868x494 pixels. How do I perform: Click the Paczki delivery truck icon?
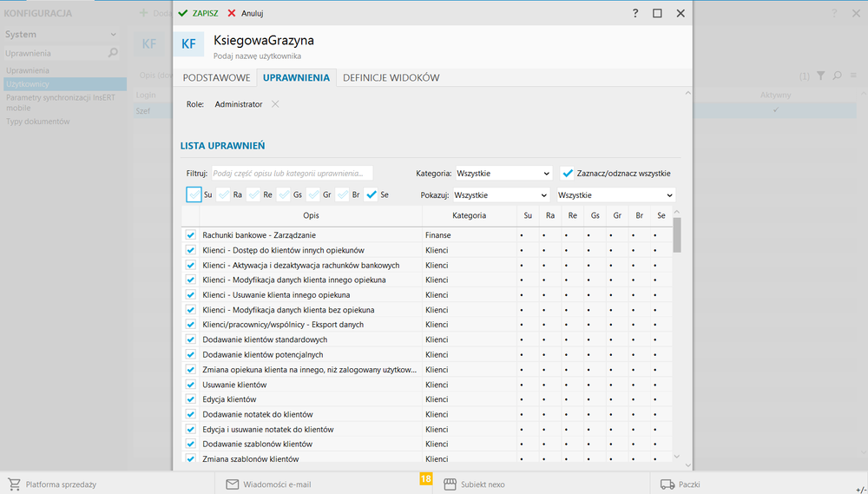click(667, 484)
